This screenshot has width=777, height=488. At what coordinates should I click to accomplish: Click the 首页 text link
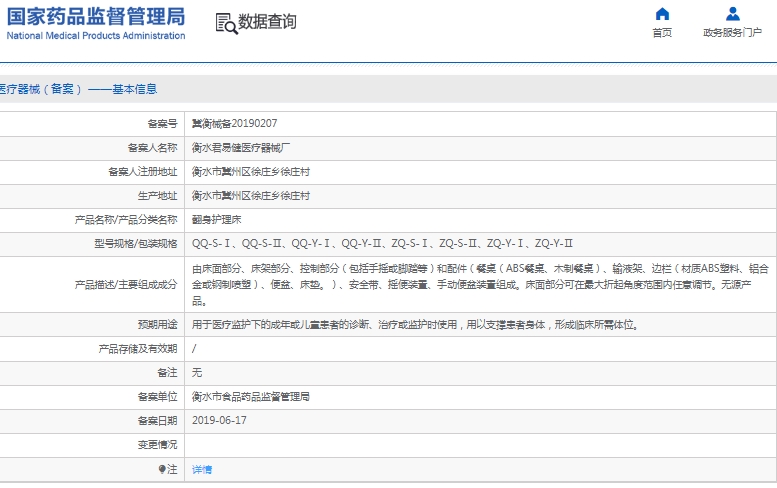click(x=662, y=33)
